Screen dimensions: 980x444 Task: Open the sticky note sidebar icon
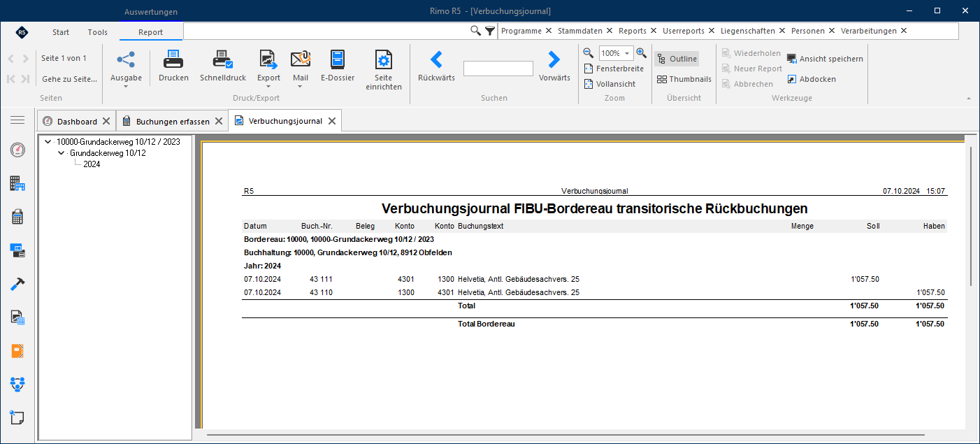17,417
